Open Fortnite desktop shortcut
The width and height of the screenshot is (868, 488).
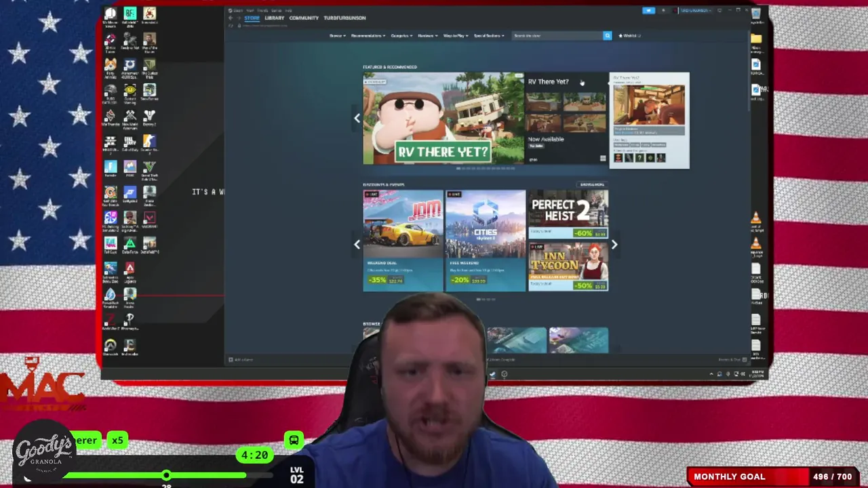pyautogui.click(x=110, y=169)
